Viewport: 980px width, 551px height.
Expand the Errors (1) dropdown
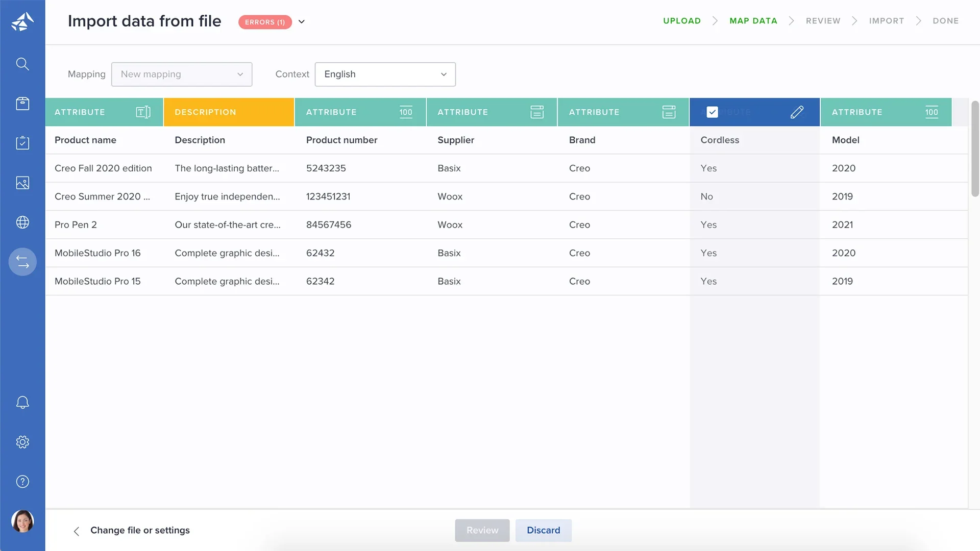pyautogui.click(x=301, y=22)
